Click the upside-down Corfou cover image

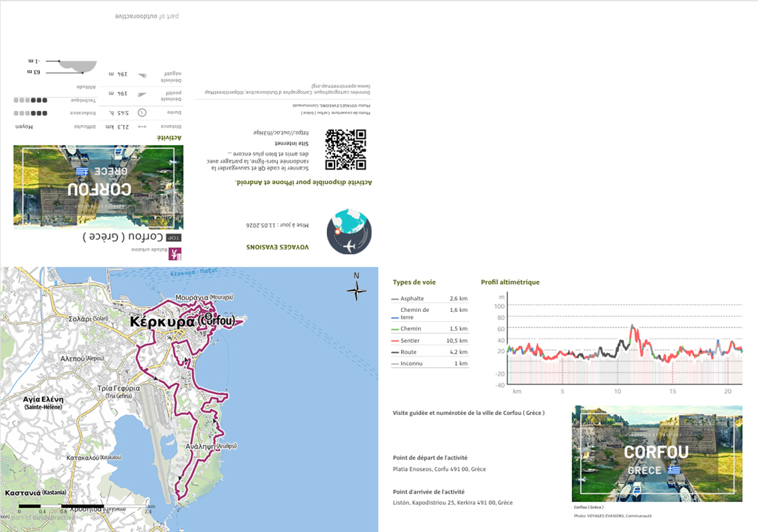98,187
